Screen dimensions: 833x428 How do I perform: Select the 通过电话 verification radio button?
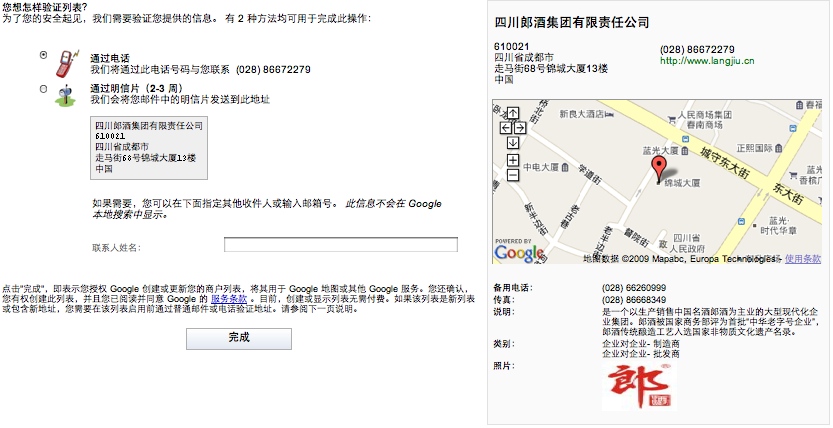pos(42,55)
